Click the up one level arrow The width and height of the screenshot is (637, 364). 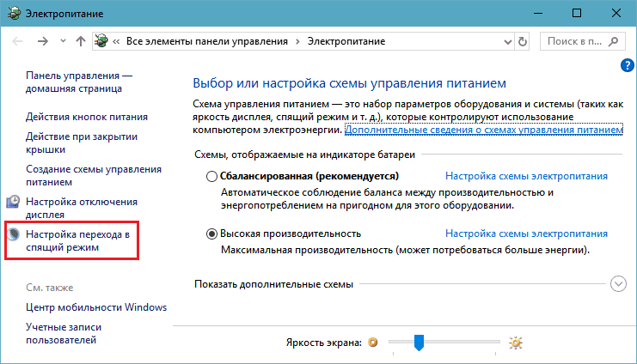click(80, 40)
